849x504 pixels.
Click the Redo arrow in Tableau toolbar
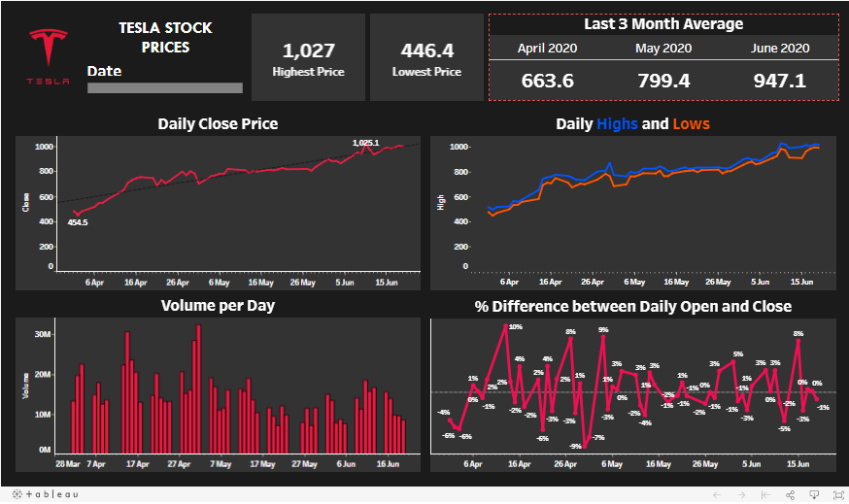click(x=741, y=495)
